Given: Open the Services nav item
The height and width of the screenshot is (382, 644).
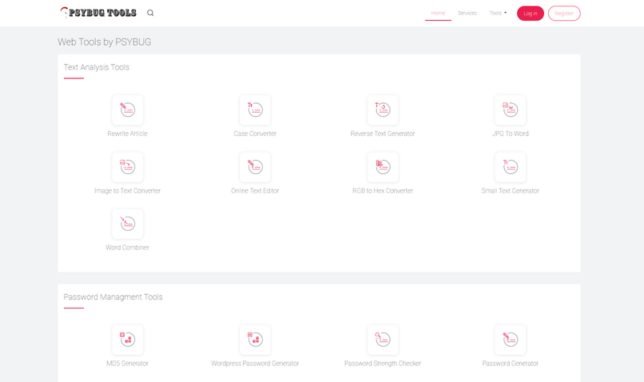Looking at the screenshot, I should tap(467, 13).
